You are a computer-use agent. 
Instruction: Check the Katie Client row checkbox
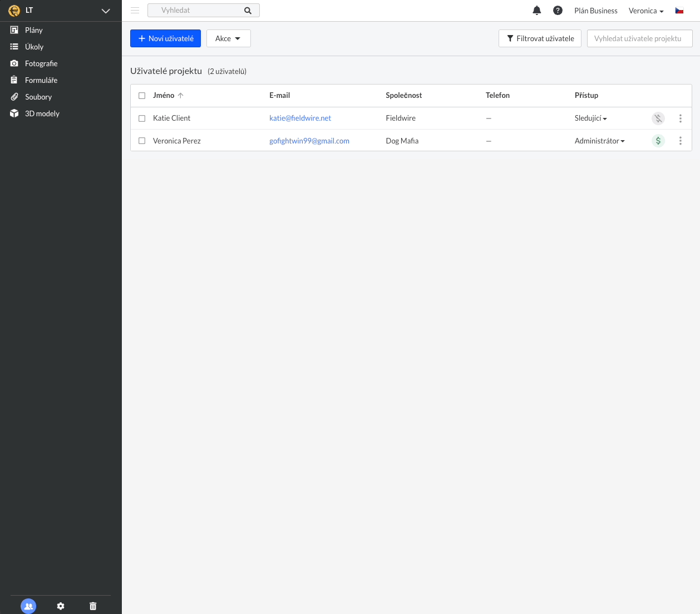pyautogui.click(x=142, y=118)
